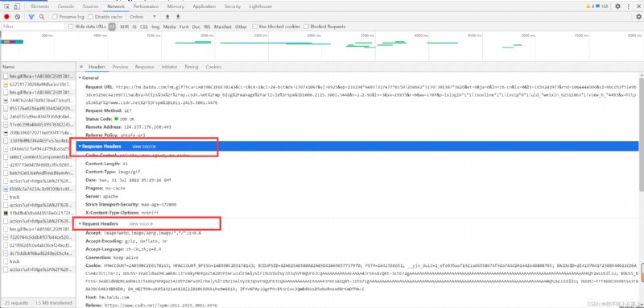Stop recording network log (red dot)

pos(6,17)
